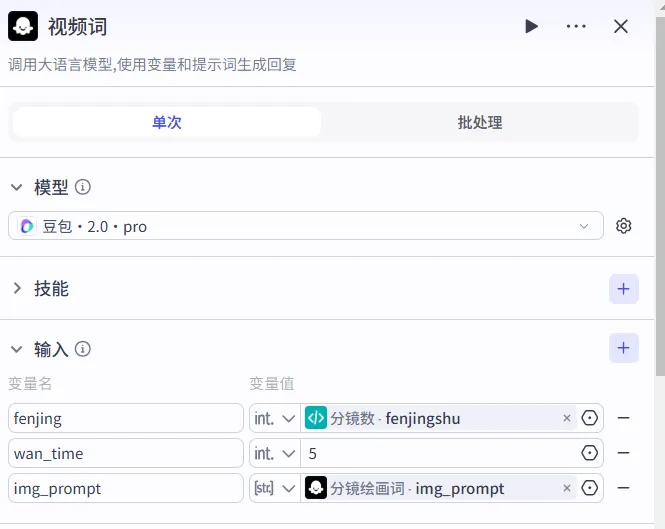Run the 视频词 node with play icon
Viewport: 665px width, 529px height.
tap(531, 26)
